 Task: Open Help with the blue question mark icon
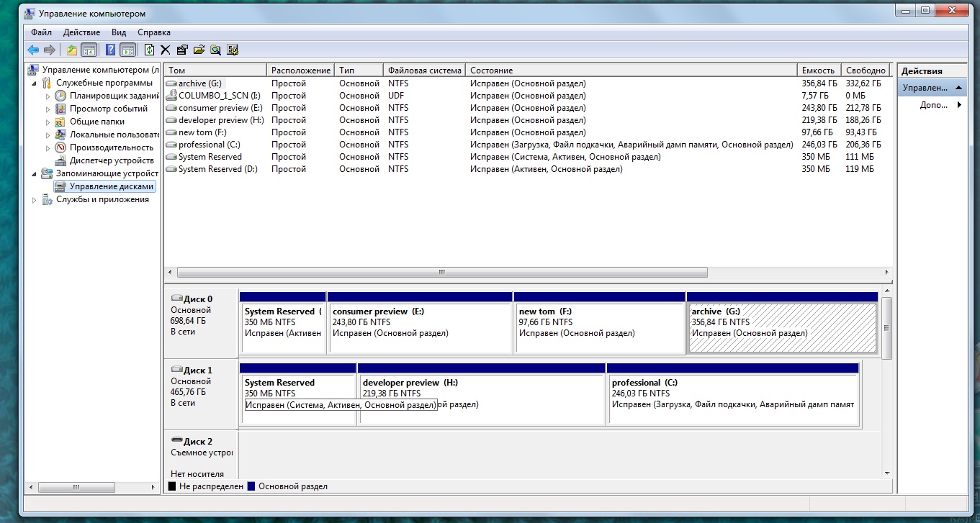point(111,50)
